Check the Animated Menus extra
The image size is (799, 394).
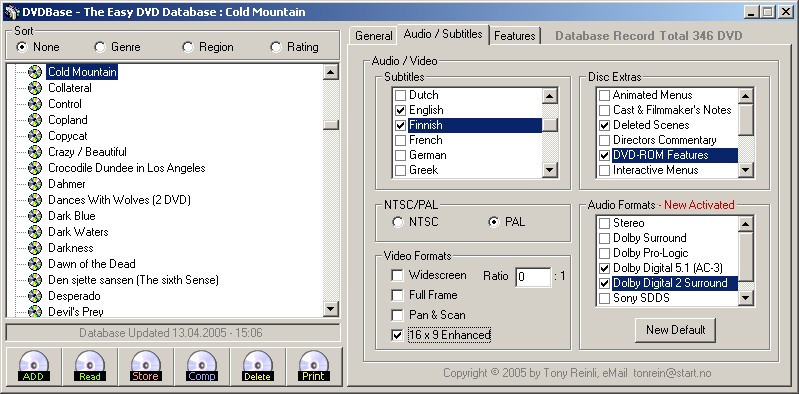click(x=604, y=95)
